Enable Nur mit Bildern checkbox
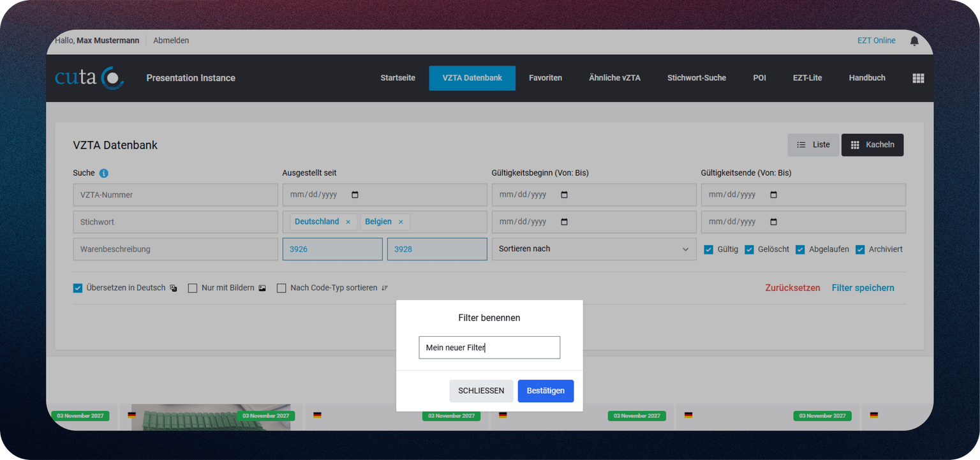Viewport: 980px width, 460px height. tap(193, 288)
